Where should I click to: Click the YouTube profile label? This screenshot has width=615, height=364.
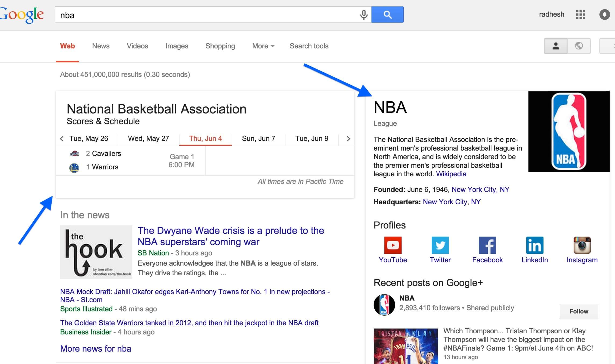[x=393, y=260]
